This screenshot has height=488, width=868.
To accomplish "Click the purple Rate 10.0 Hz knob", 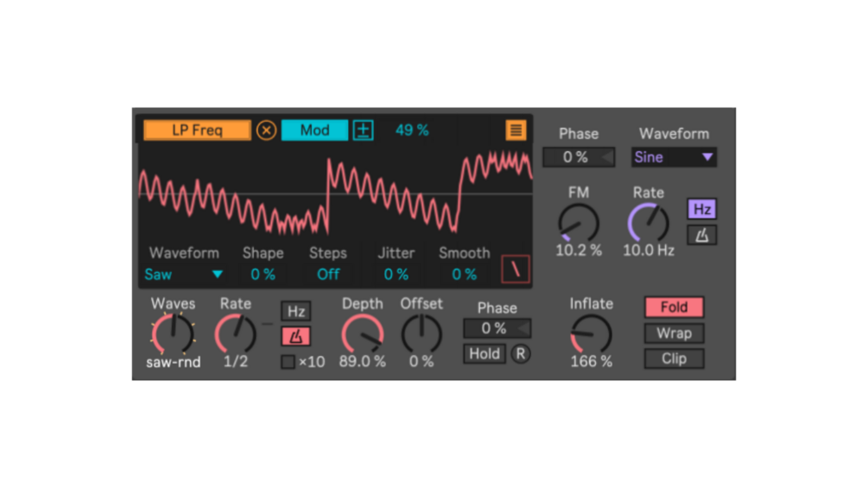I will 649,223.
